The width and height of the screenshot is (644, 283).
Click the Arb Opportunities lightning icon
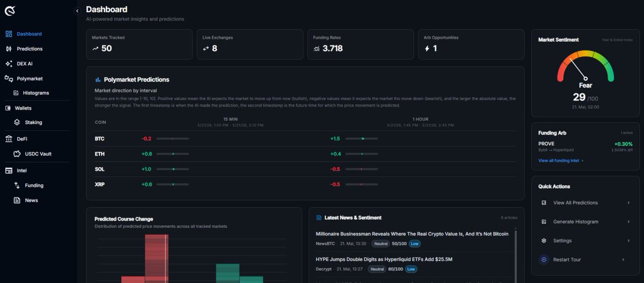427,48
